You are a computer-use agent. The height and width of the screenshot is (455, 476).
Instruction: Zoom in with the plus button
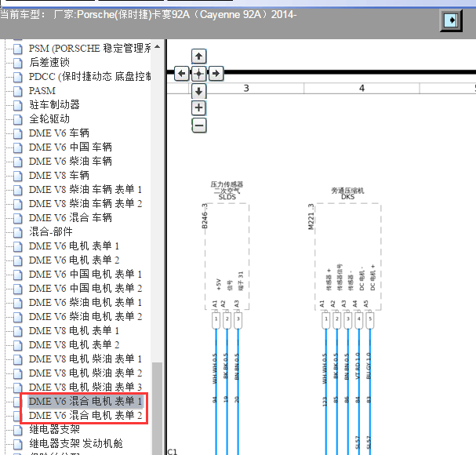coord(199,107)
